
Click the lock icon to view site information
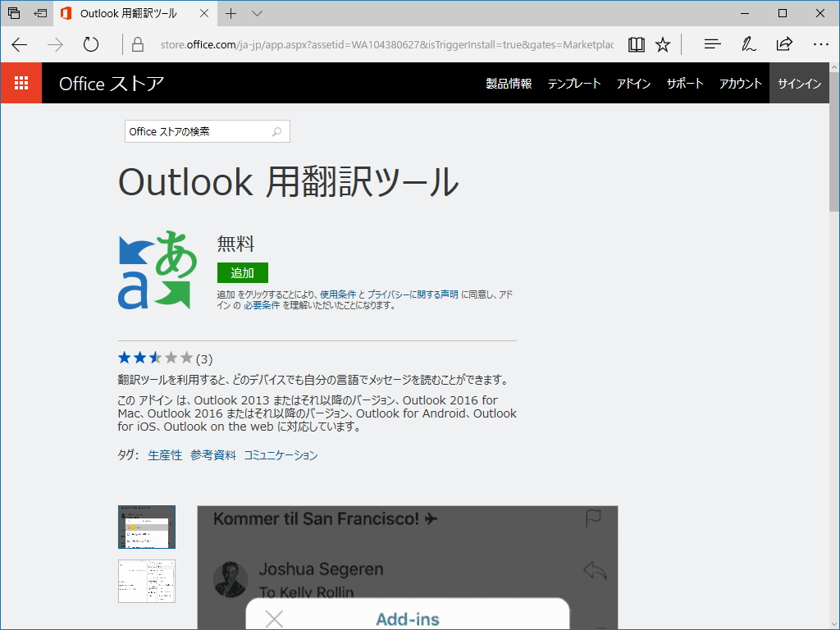[x=137, y=43]
